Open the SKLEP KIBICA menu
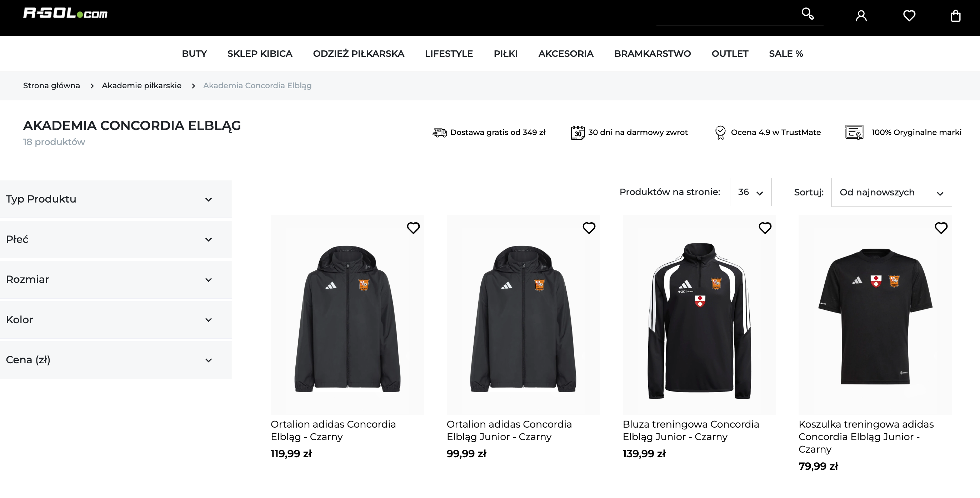The width and height of the screenshot is (980, 498). 260,54
